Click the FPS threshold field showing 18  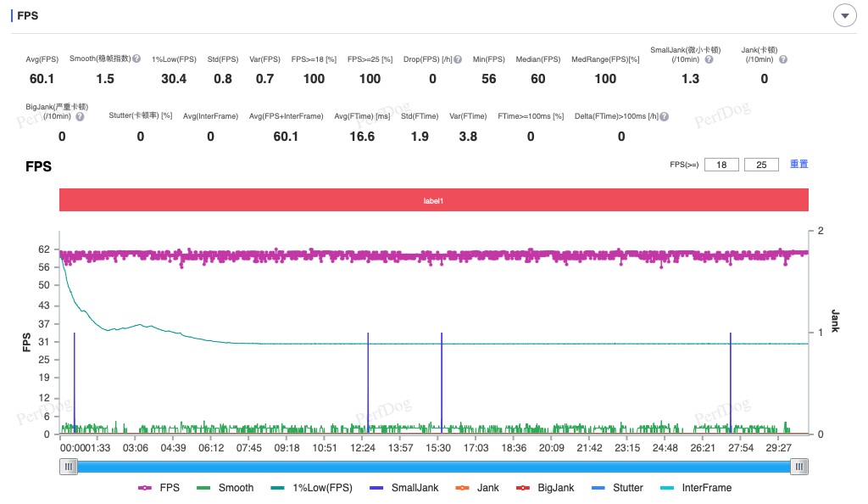click(721, 165)
